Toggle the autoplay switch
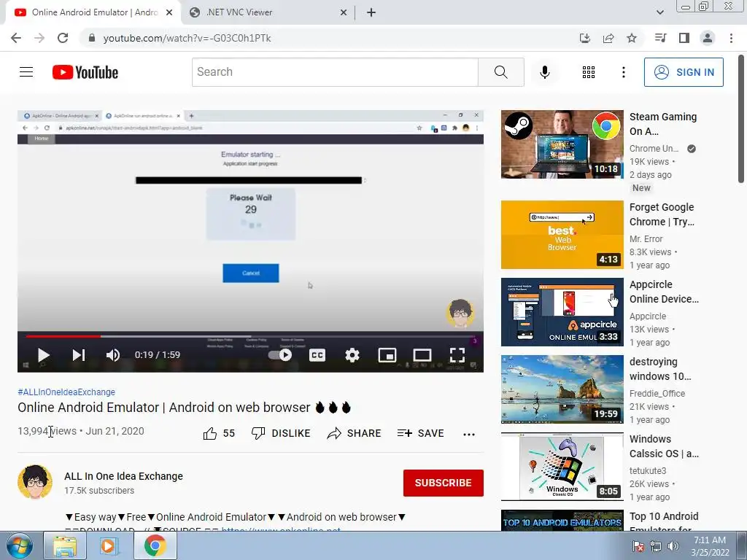The height and width of the screenshot is (560, 747). point(280,355)
